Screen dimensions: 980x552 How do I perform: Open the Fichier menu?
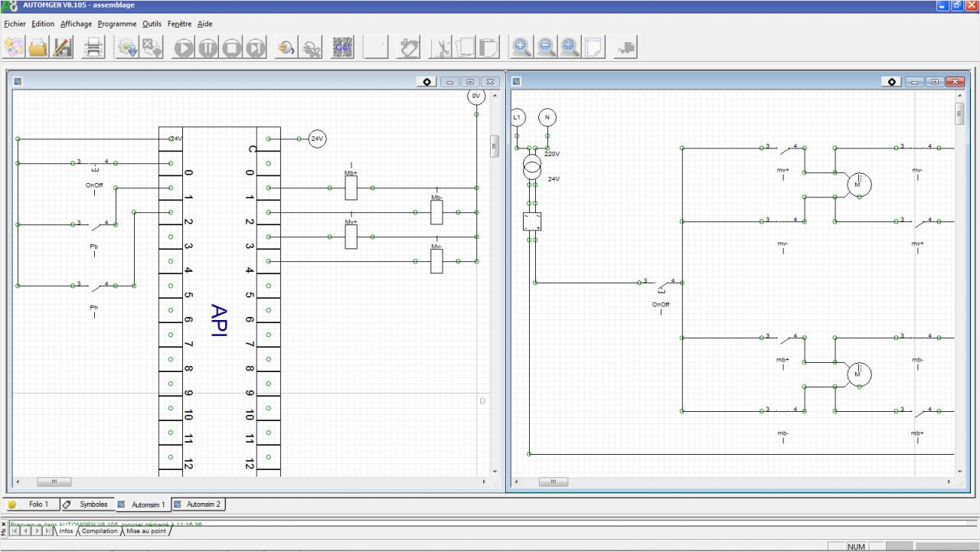tap(15, 24)
